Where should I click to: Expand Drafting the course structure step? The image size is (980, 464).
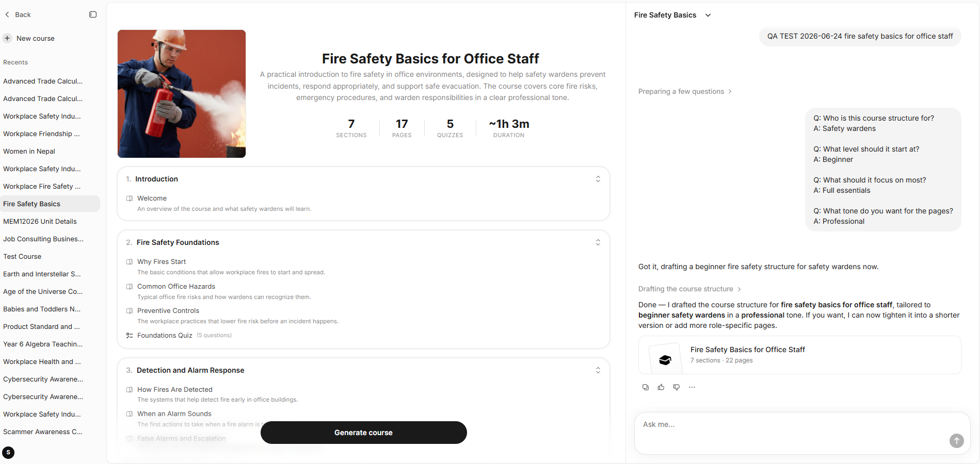coord(689,289)
